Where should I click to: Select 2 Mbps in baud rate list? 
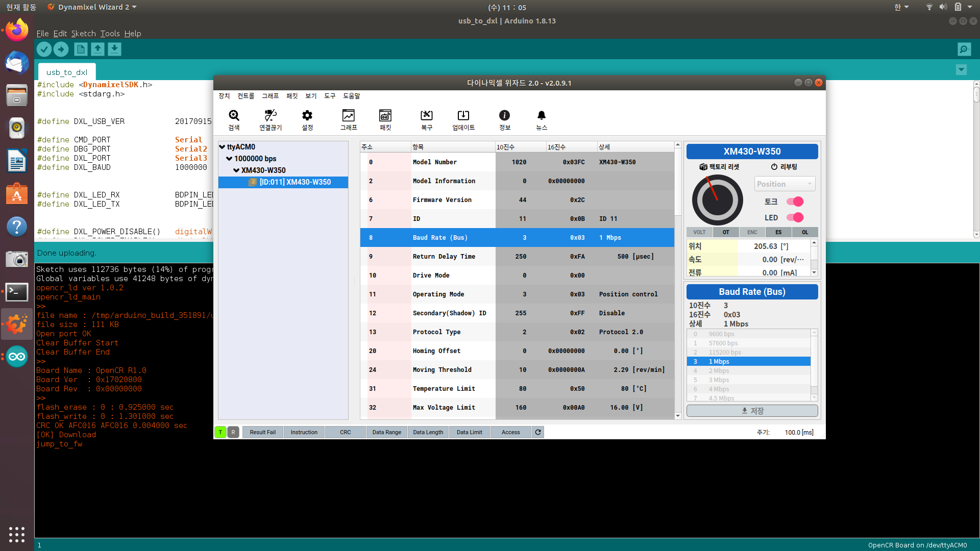click(x=719, y=371)
